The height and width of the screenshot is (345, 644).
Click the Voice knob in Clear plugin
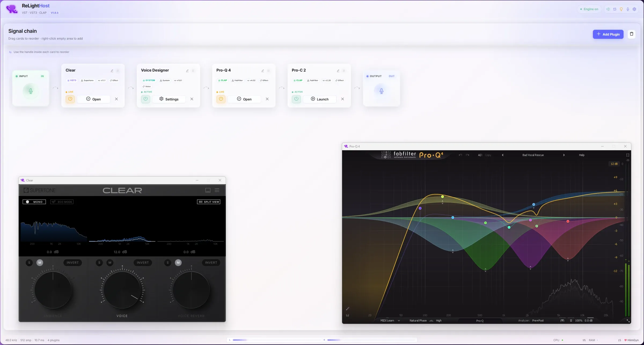coord(122,290)
